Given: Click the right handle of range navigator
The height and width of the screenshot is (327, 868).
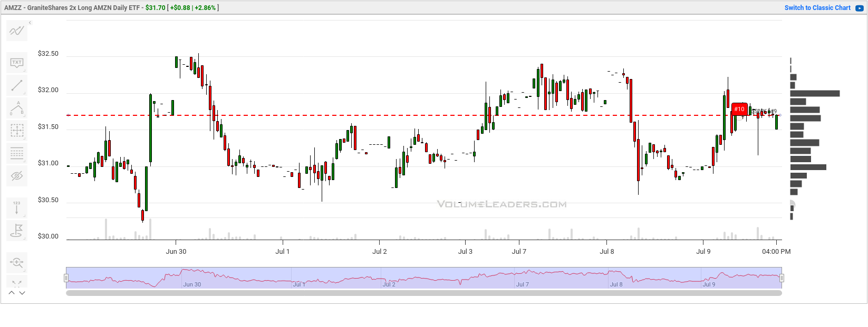Looking at the screenshot, I should point(782,278).
